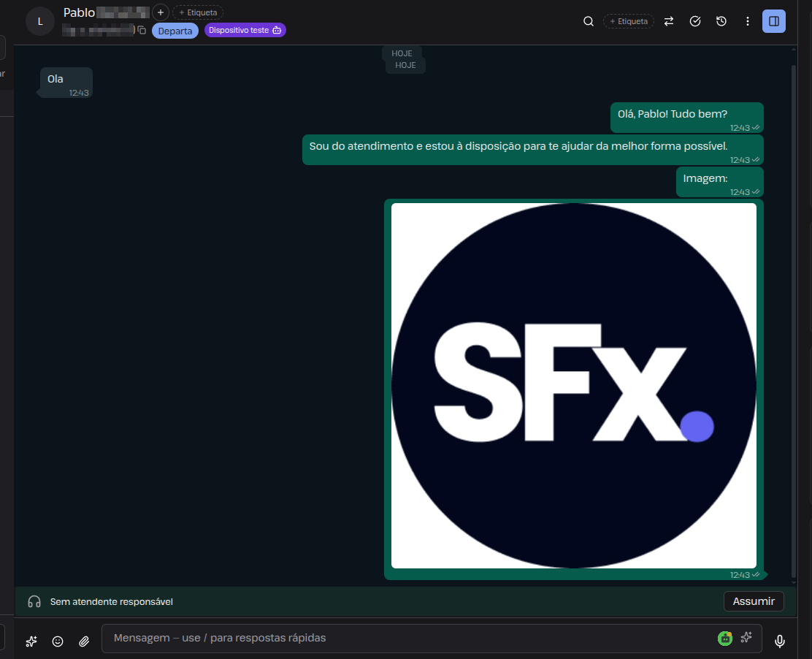Open the AI sparkle tools icon
Viewport: 812px width, 659px height.
pyautogui.click(x=31, y=641)
